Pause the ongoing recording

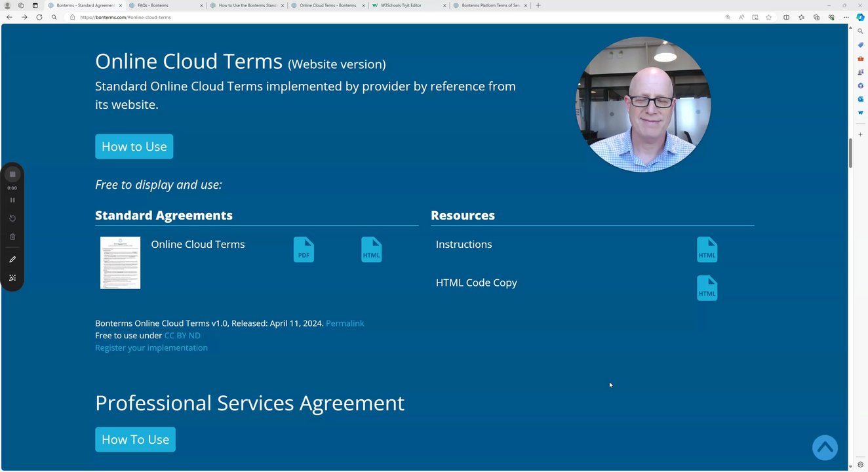[12, 199]
